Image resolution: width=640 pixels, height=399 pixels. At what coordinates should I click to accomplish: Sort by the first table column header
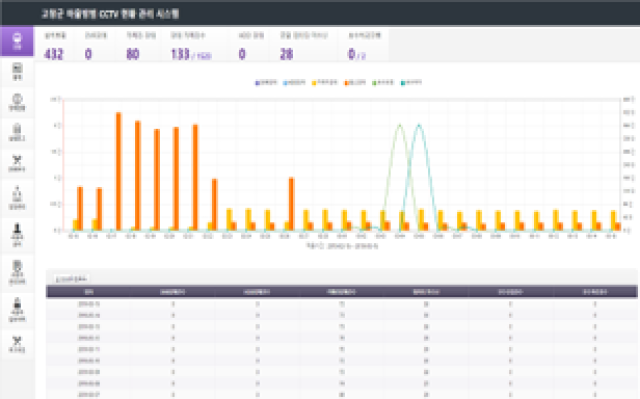[x=89, y=292]
